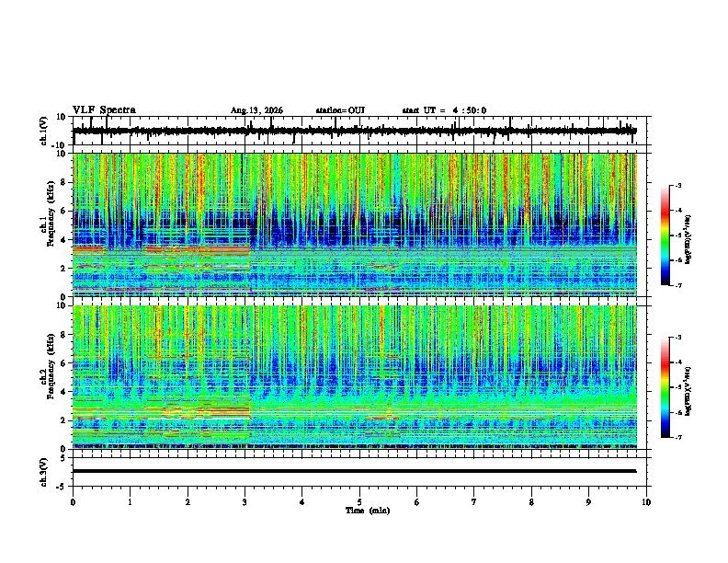728x563 pixels.
Task: Click the 4 minute time axis tick
Action: [302, 502]
